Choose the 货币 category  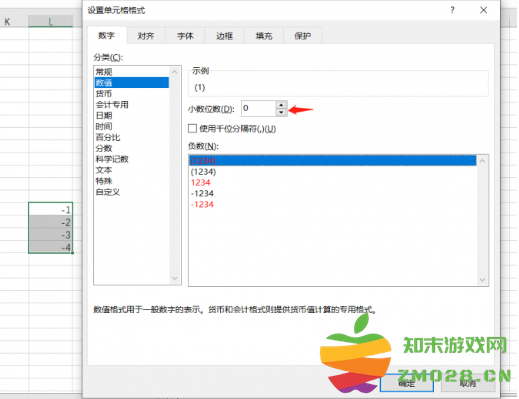pos(132,94)
